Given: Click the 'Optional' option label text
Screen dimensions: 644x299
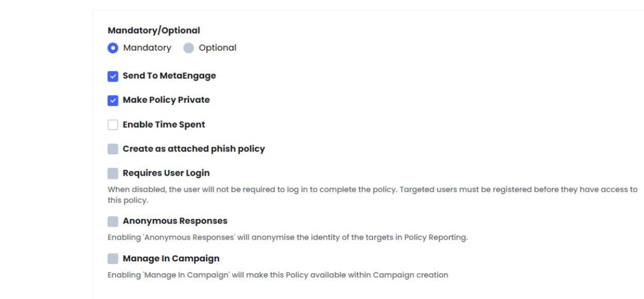Looking at the screenshot, I should 218,48.
